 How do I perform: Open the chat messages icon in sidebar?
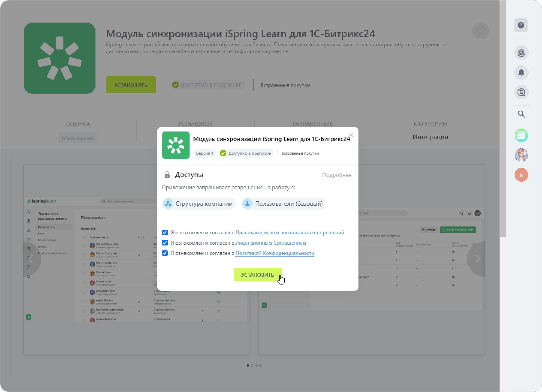pyautogui.click(x=521, y=92)
